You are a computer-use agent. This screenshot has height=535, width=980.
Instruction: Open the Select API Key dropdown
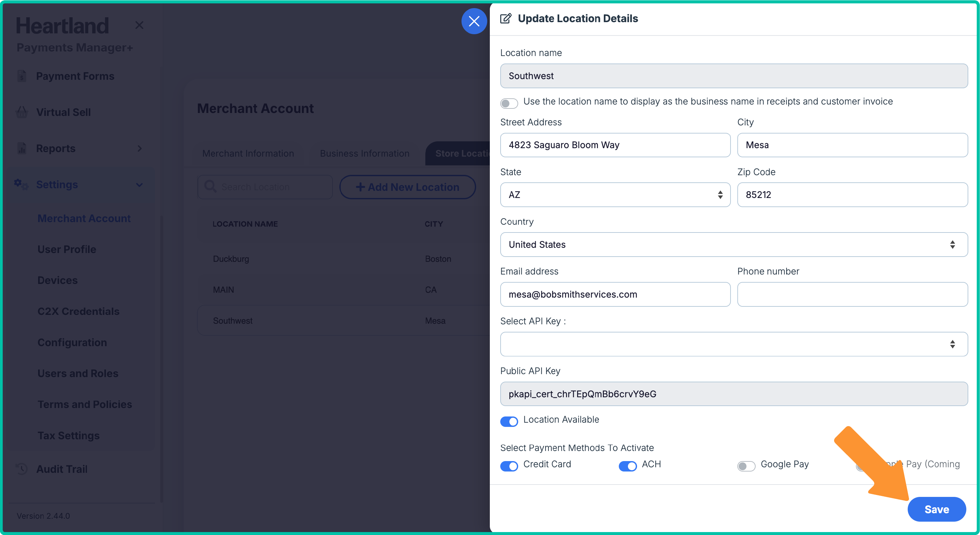pos(734,344)
